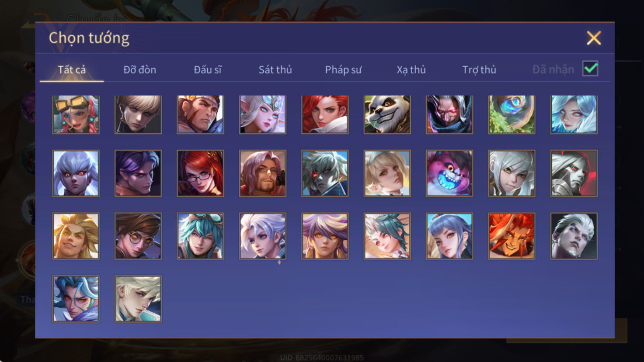The width and height of the screenshot is (644, 362).
Task: Toggle the Đã nhận checkbox
Action: point(590,69)
